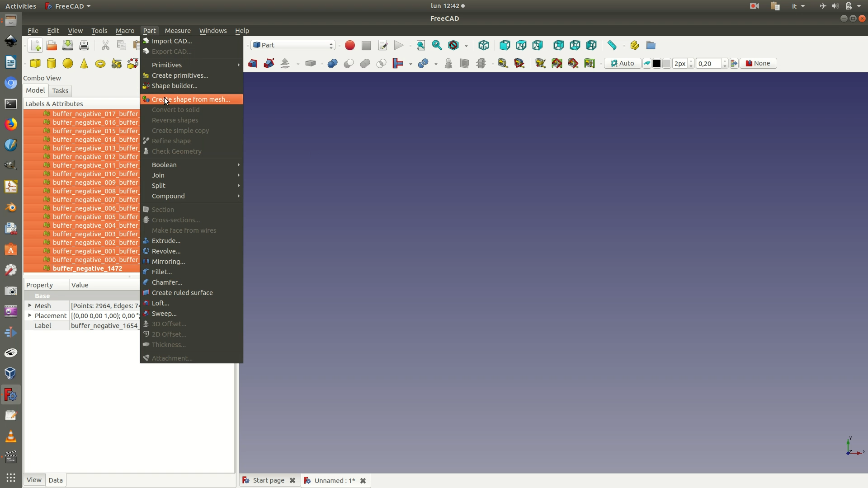Select buffer_negative_017_buffer tree item
868x488 pixels.
pos(95,114)
